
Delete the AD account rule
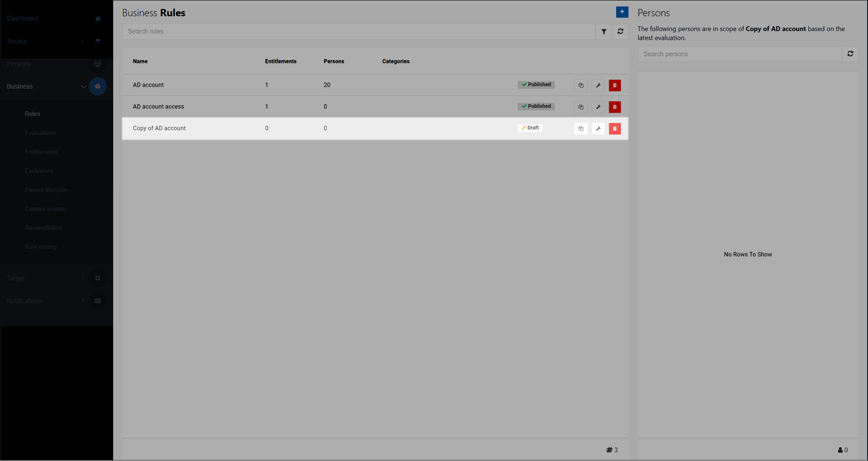click(614, 86)
